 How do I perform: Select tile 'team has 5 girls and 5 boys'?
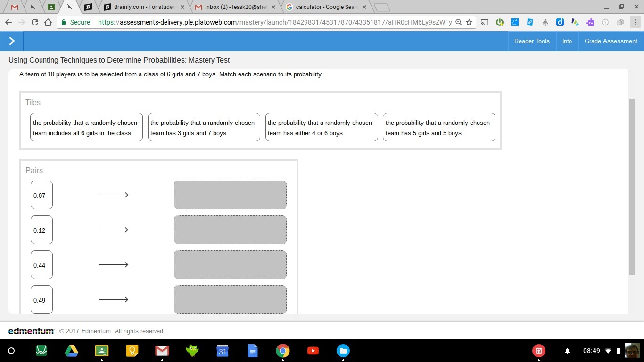(x=439, y=127)
